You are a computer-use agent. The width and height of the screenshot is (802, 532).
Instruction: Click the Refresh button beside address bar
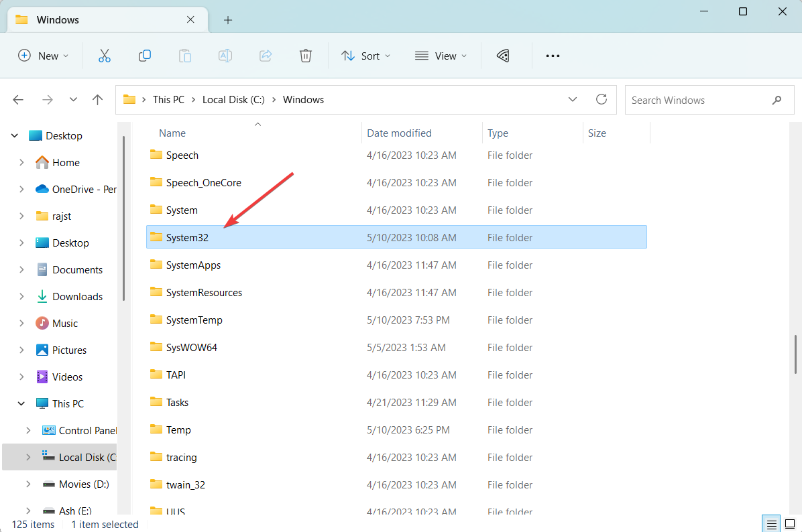tap(601, 100)
